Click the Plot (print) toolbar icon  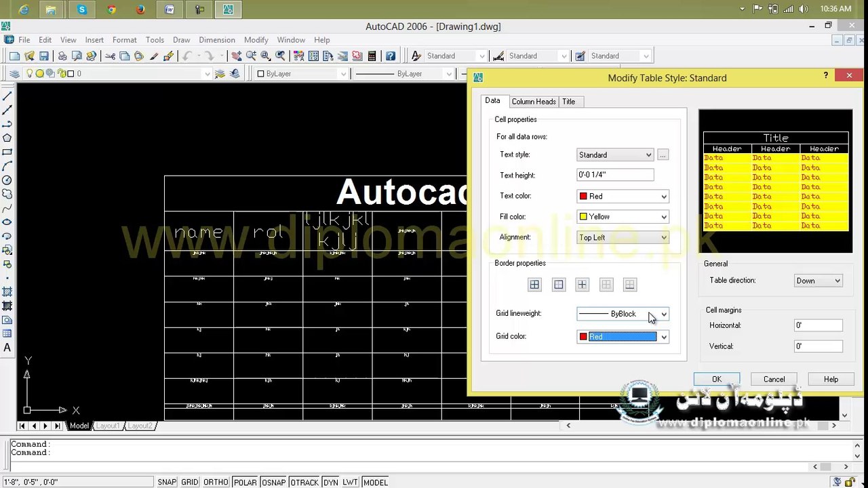(x=62, y=56)
